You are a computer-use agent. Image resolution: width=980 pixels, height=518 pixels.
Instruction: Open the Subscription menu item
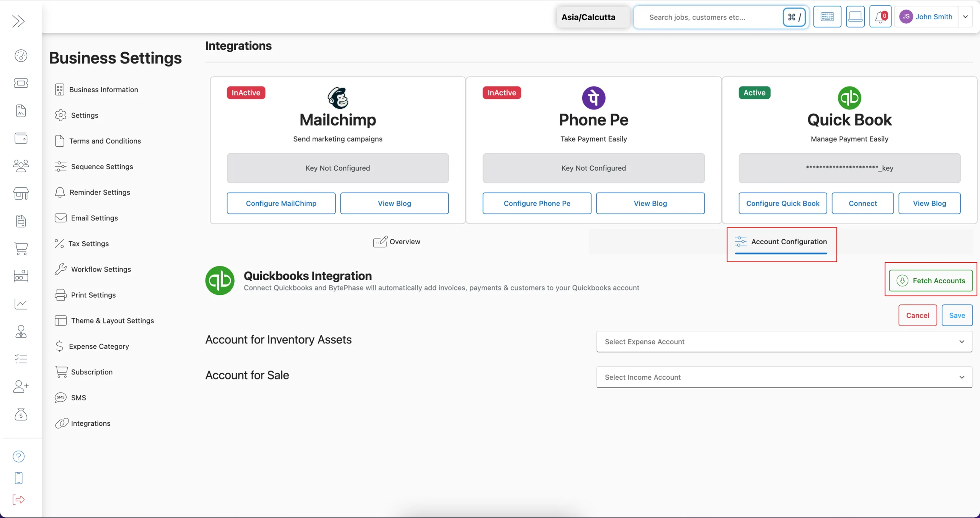pyautogui.click(x=84, y=372)
